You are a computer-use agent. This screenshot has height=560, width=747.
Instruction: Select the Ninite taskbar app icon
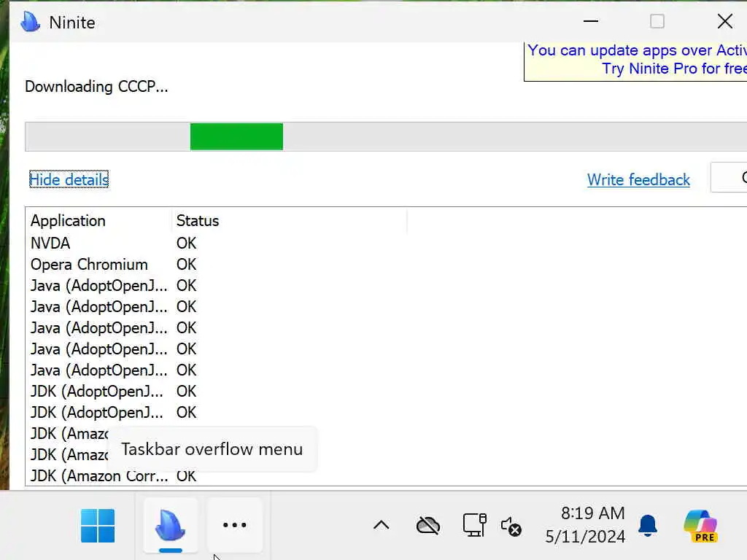[x=171, y=526]
